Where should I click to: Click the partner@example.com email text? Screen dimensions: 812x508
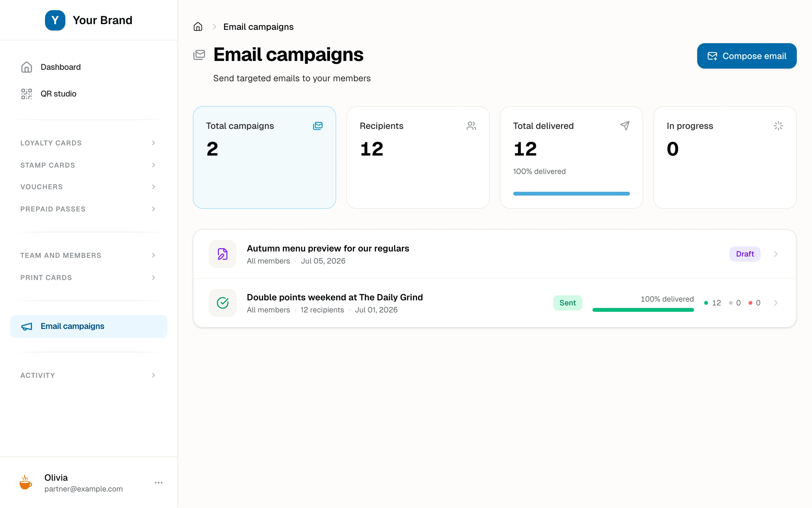[83, 489]
